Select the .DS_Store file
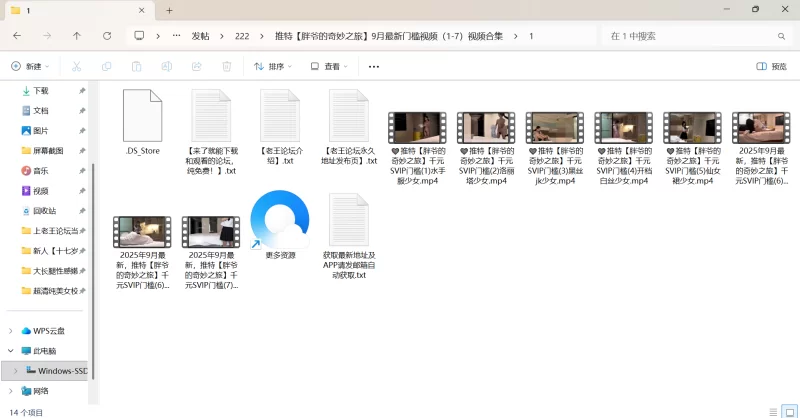The width and height of the screenshot is (800, 418). [x=142, y=124]
